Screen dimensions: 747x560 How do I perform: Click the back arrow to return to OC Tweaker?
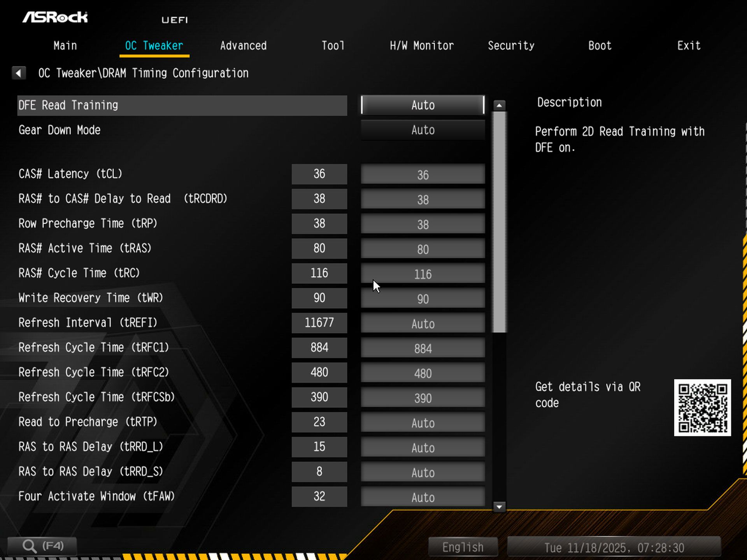click(x=18, y=73)
